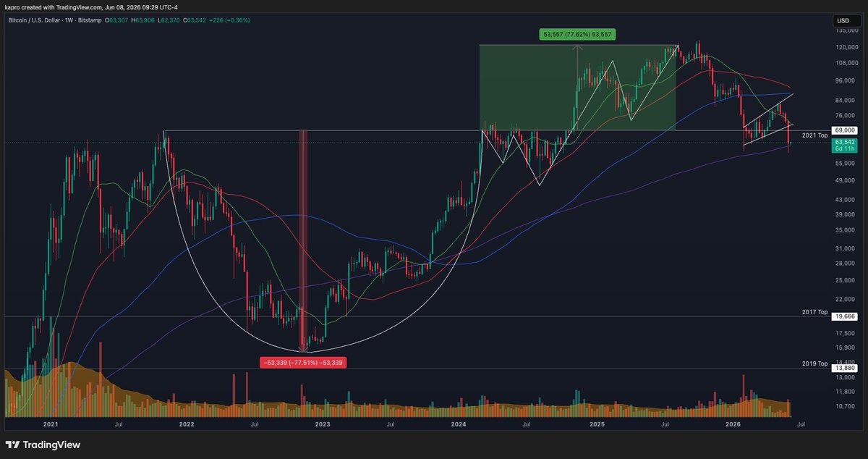Click the 2024 label on the time axis
868x459 pixels.
point(459,424)
